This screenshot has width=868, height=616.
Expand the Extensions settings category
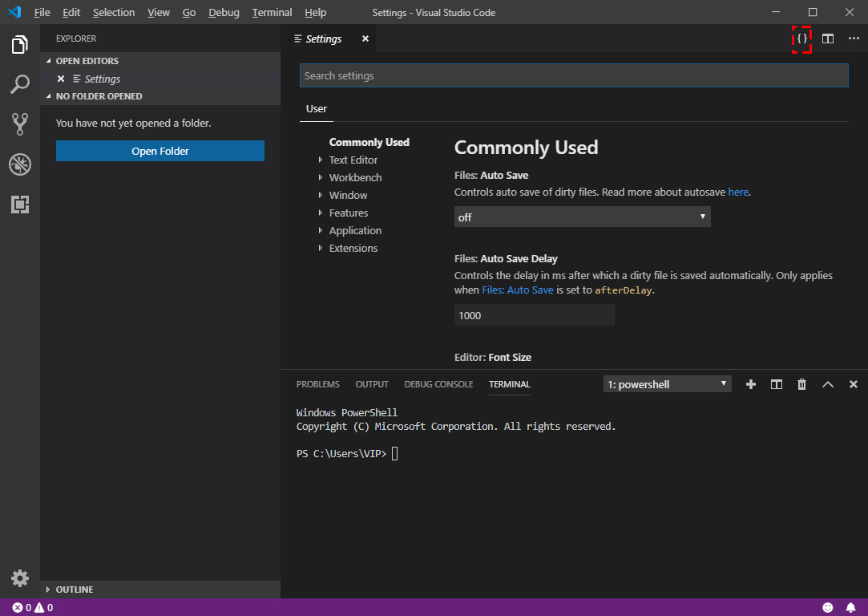click(x=321, y=249)
